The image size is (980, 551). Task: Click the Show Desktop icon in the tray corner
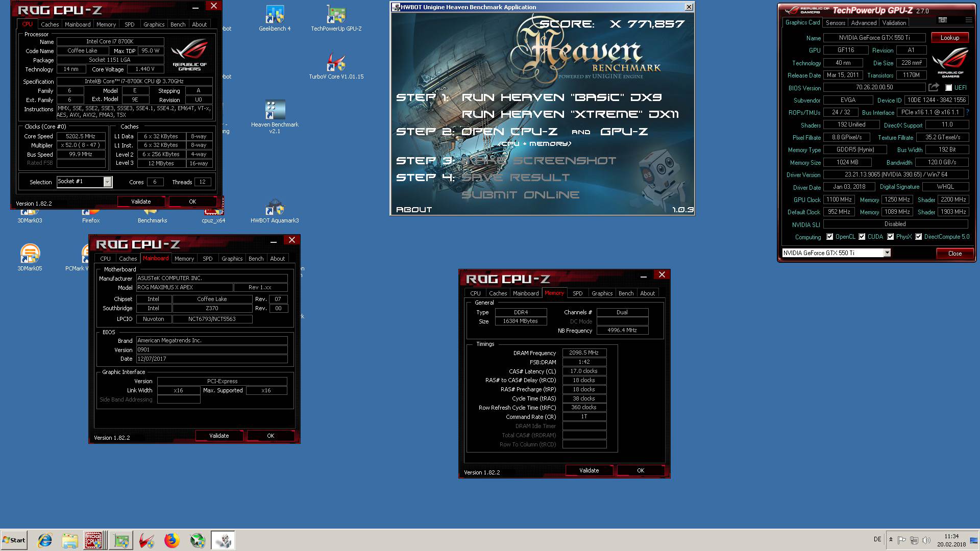[973, 540]
